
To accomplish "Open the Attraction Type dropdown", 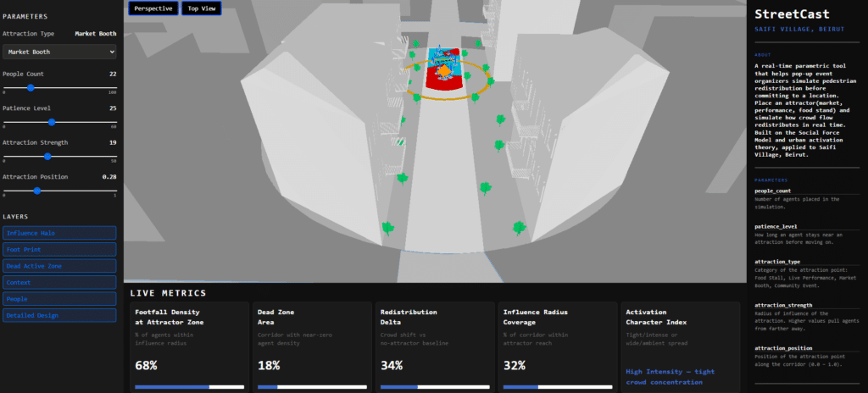I will (x=59, y=52).
